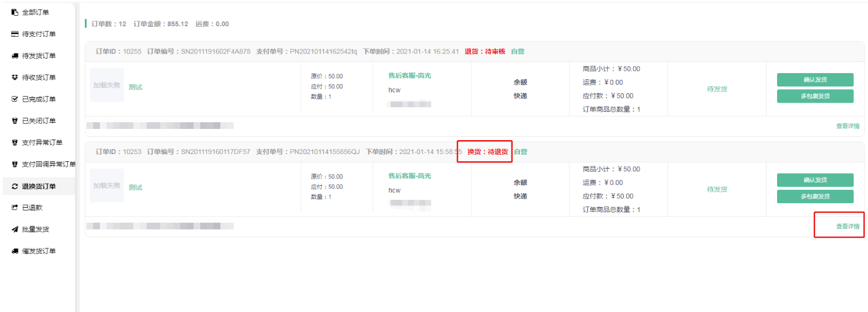Viewport: 868px width, 312px height.
Task: Click the 待支付订单 card icon
Action: 15,34
